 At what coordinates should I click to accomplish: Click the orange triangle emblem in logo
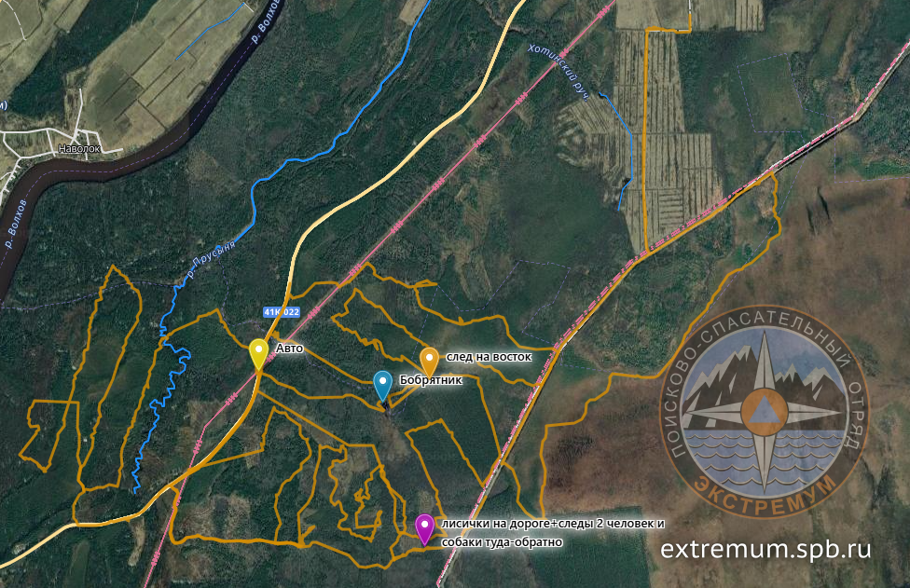pyautogui.click(x=765, y=412)
